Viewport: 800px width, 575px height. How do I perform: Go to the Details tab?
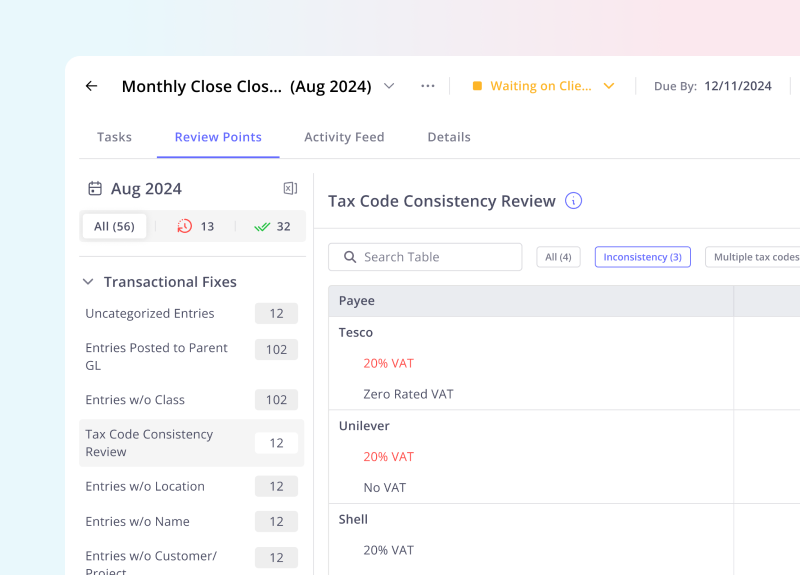tap(449, 137)
